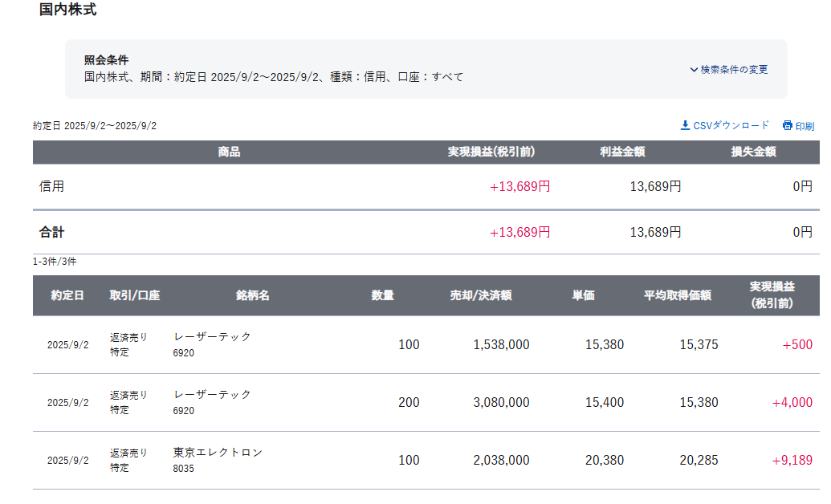Click the CSVダウンロード link text

731,125
